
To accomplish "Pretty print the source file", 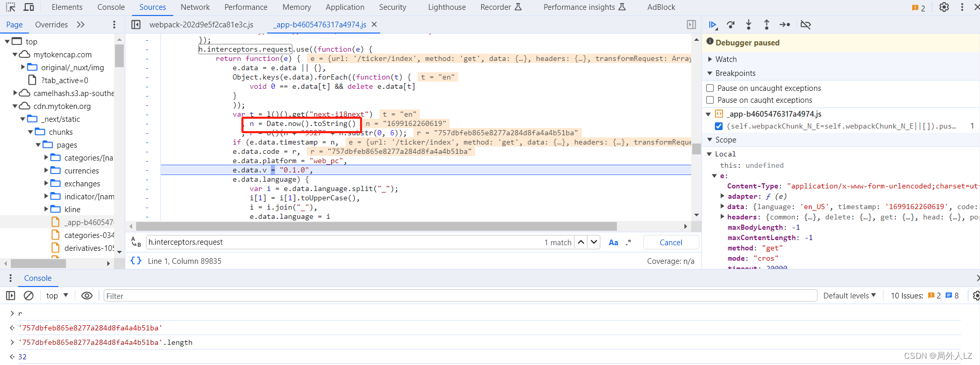I will [x=136, y=261].
